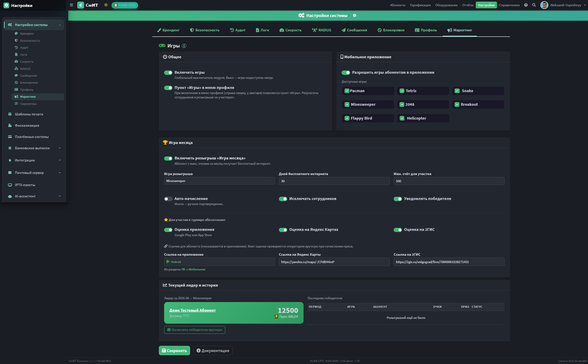Open IPTV-пакеты in sidebar
588x364 pixels.
click(34, 185)
